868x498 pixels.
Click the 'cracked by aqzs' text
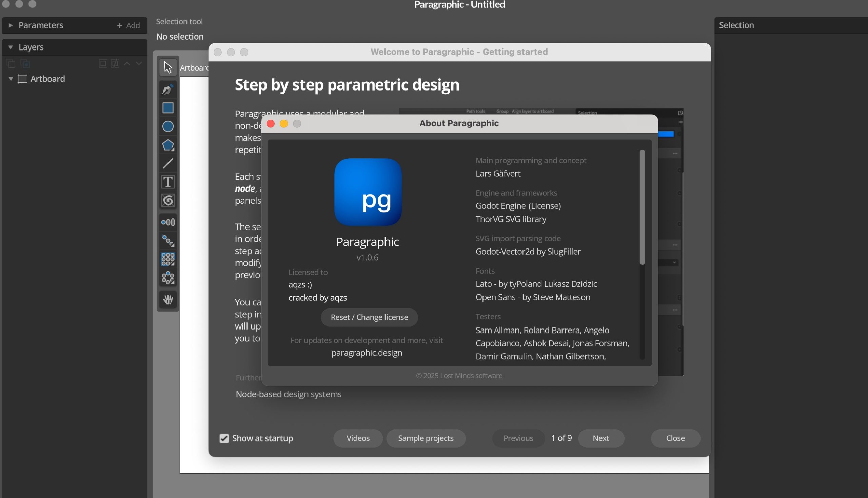pyautogui.click(x=317, y=298)
